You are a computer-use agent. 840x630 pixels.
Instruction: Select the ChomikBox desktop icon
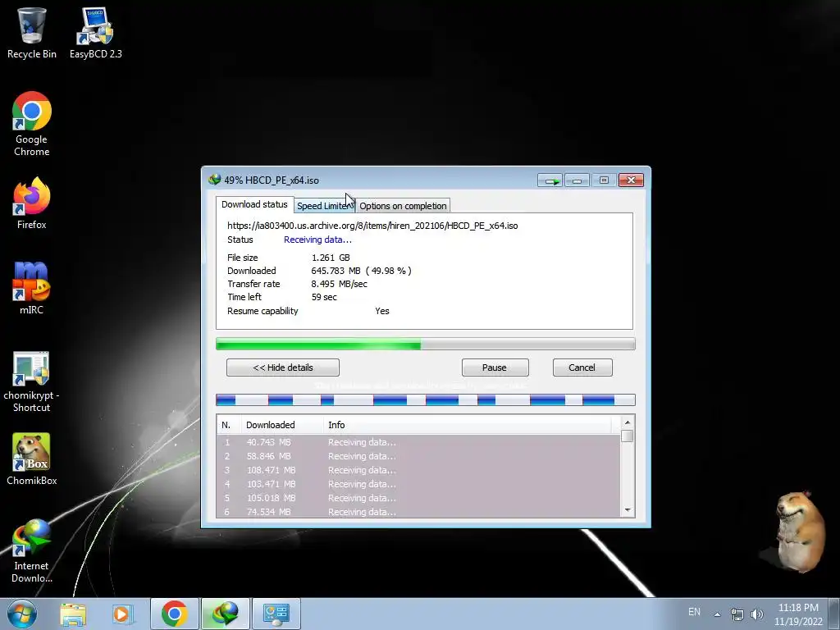coord(32,459)
